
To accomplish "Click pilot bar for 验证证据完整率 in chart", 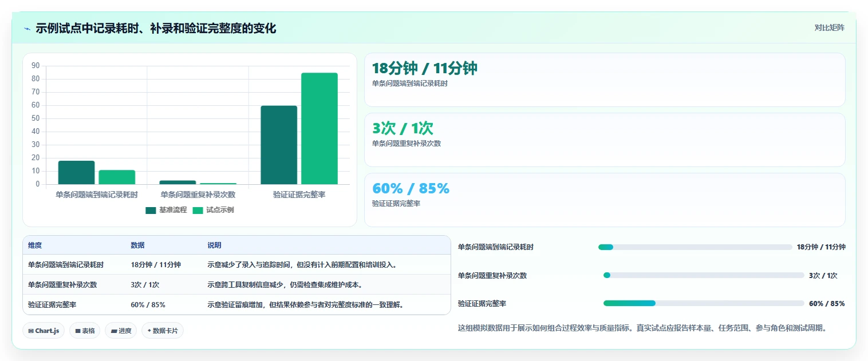I will click(319, 129).
